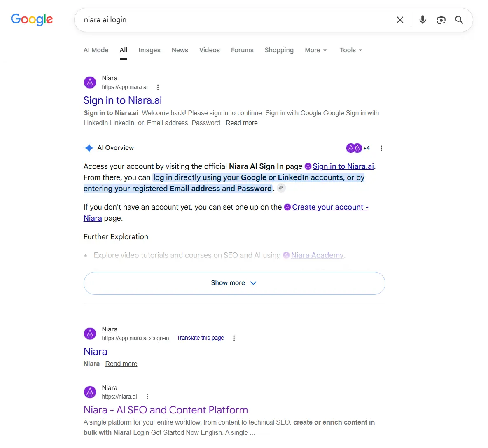Expand the More dropdown
Viewport: 488px width, 448px height.
coord(315,50)
